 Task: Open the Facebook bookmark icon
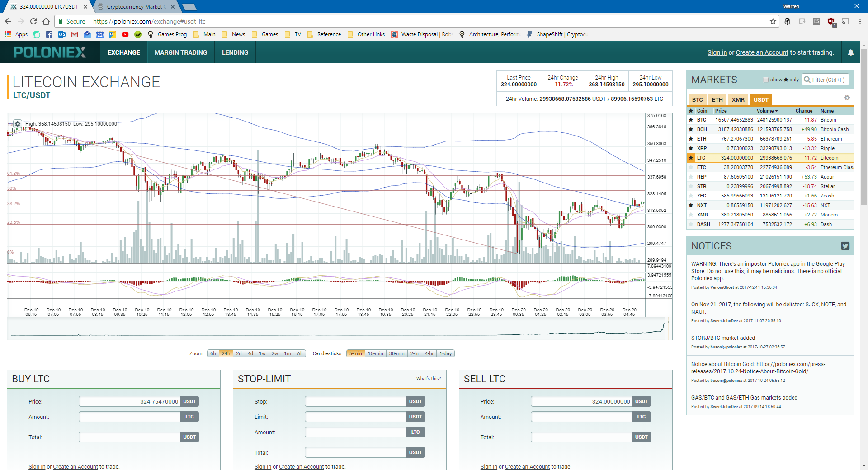[x=49, y=34]
